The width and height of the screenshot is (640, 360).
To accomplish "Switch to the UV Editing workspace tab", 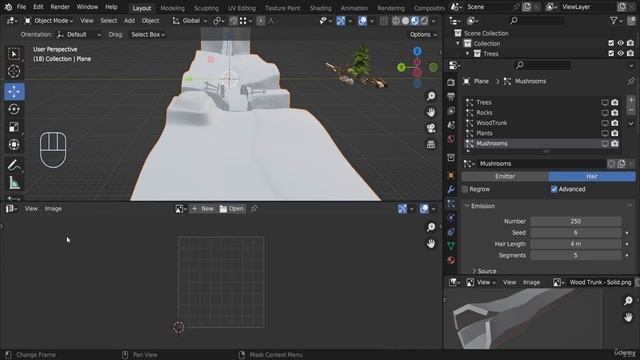I will click(242, 8).
